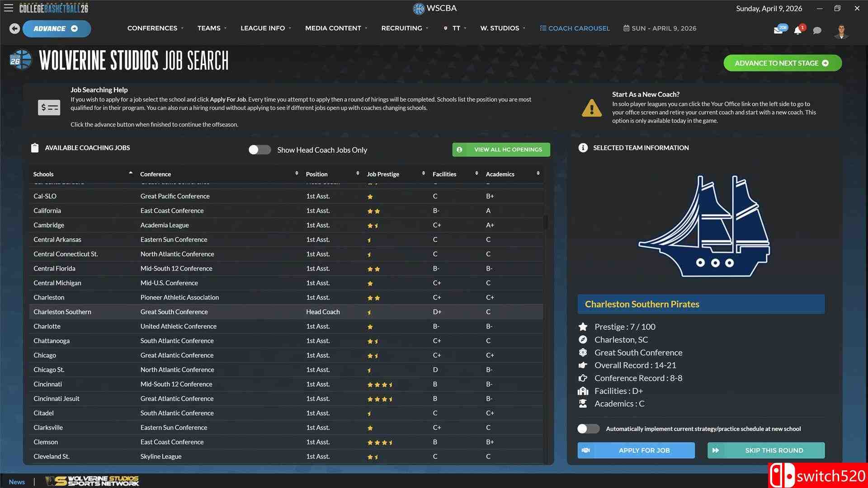The height and width of the screenshot is (488, 868).
Task: Select the Citadel job row
Action: (286, 413)
